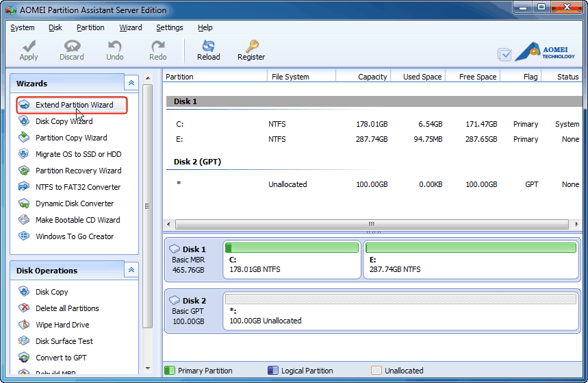Screen dimensions: 588x383
Task: Sort by the Flag column header
Action: tap(521, 77)
